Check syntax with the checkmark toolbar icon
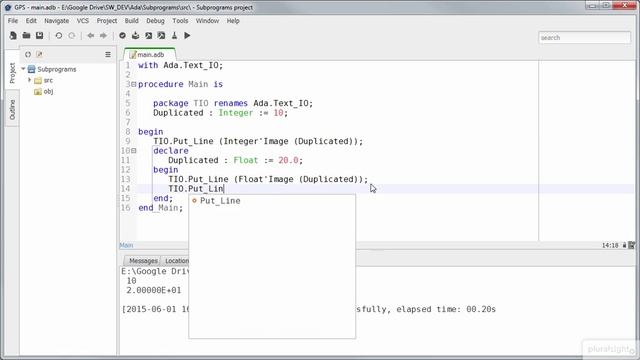 122,36
